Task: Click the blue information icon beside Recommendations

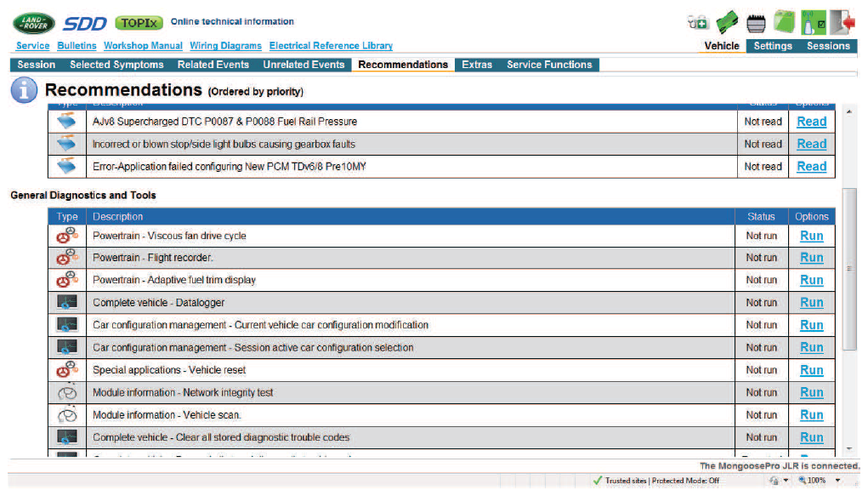Action: pos(25,90)
